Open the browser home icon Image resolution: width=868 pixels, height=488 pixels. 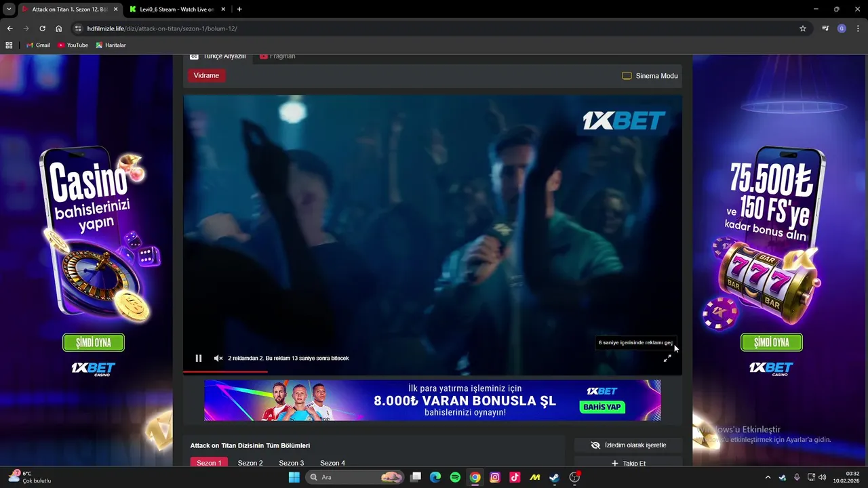[59, 28]
